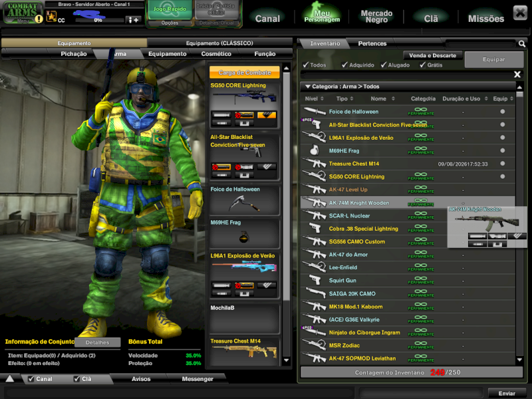This screenshot has height=399, width=532.
Task: Select L96A1 Explosão de Verão loadout image
Action: click(244, 268)
